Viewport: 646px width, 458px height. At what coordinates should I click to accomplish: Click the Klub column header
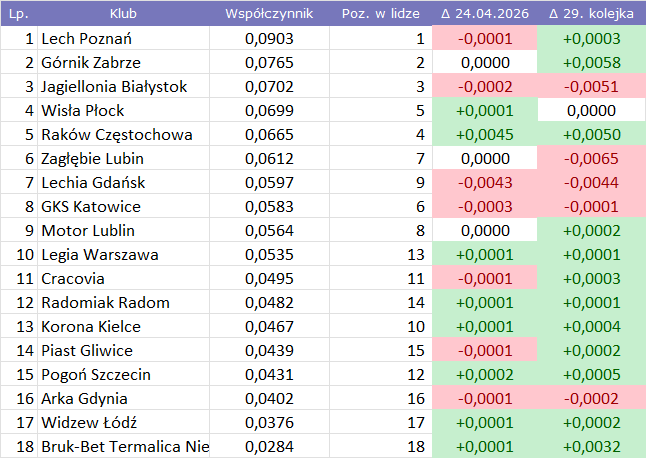(123, 15)
